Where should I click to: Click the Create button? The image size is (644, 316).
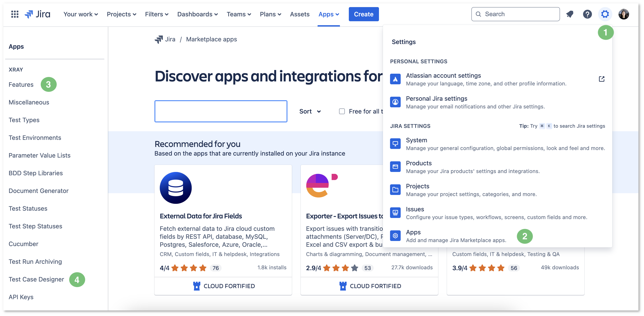pos(363,14)
